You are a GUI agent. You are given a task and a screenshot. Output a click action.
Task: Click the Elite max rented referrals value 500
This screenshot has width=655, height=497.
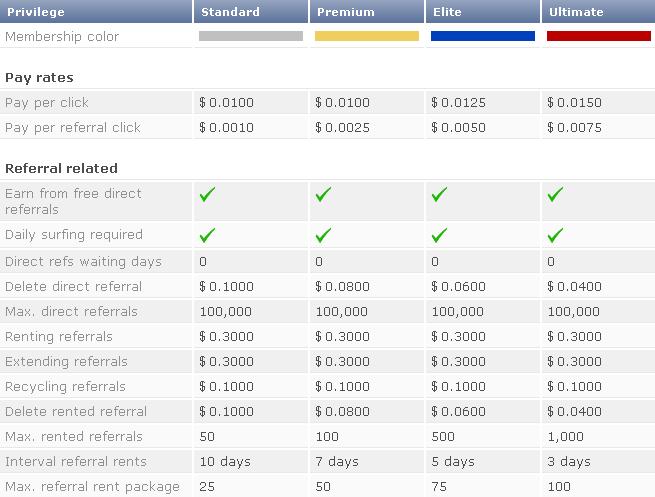click(x=443, y=436)
